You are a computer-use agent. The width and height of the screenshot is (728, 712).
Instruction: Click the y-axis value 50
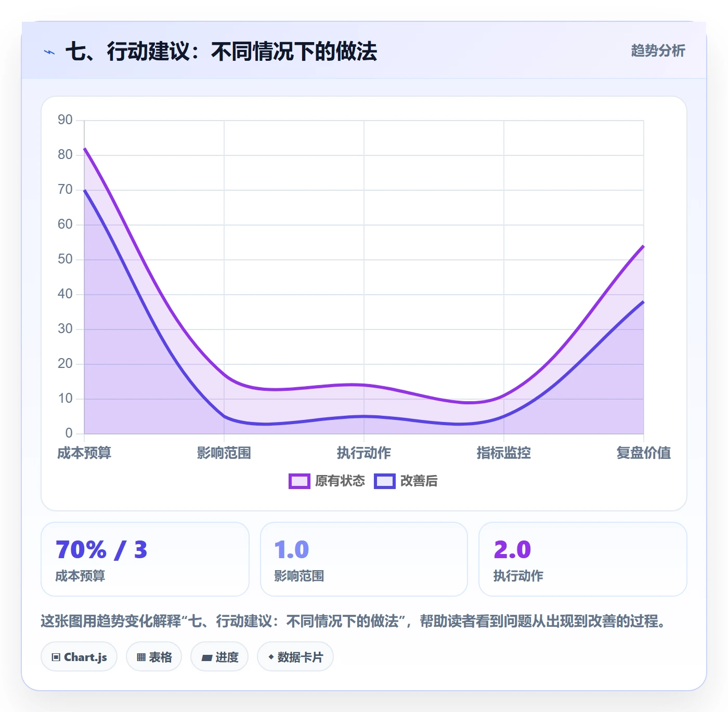click(66, 259)
